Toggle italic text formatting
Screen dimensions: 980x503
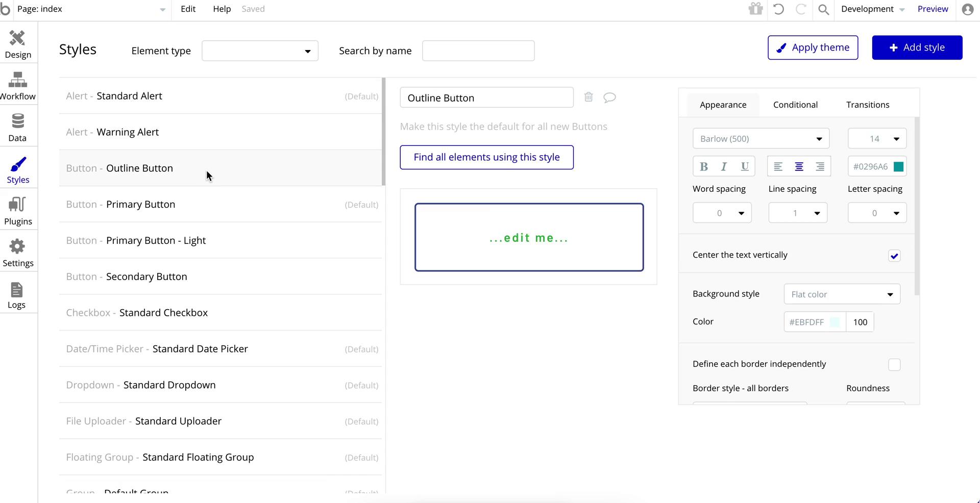[x=724, y=166]
